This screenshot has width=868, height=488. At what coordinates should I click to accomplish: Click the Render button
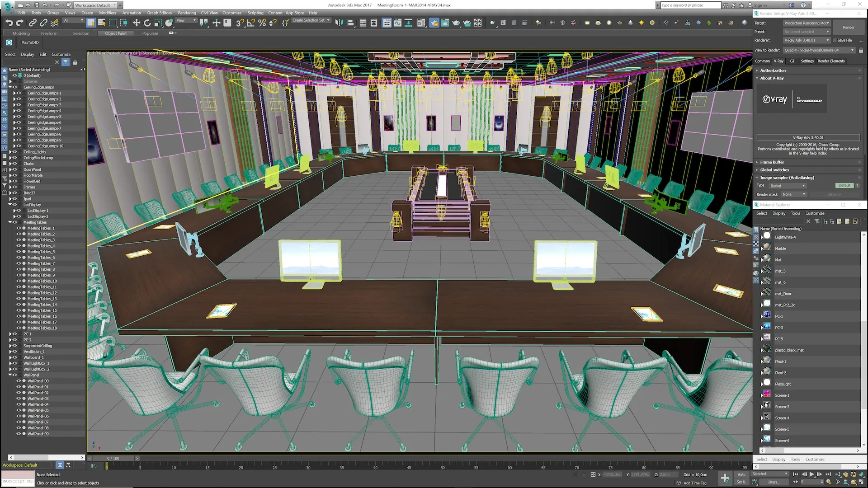coord(848,27)
